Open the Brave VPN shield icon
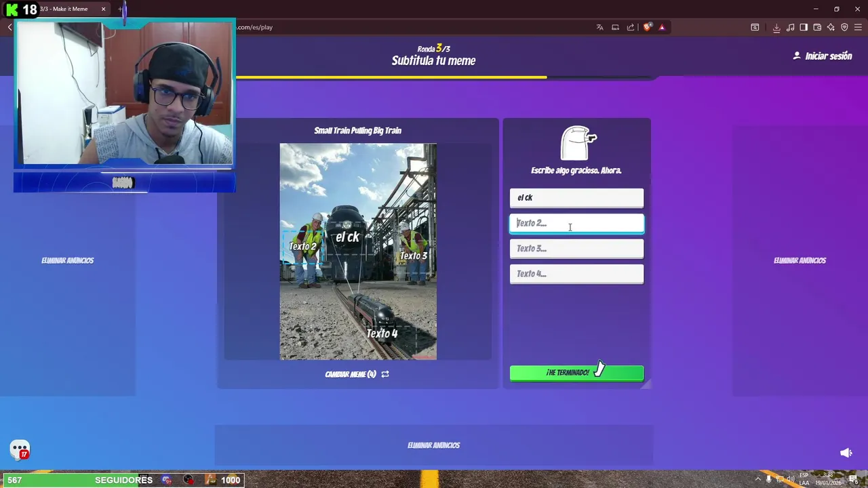This screenshot has height=488, width=868. (x=844, y=27)
